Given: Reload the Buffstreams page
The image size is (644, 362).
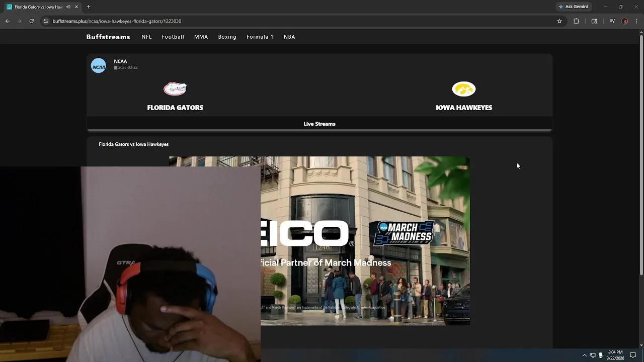Looking at the screenshot, I should coord(32,21).
